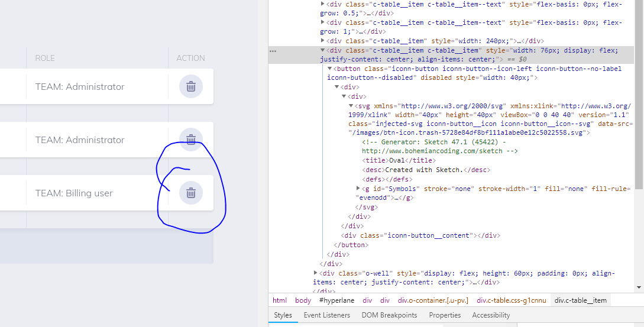Expand the c-table__item--text div with flex-grow 0.5
This screenshot has width=644, height=327.
click(322, 4)
